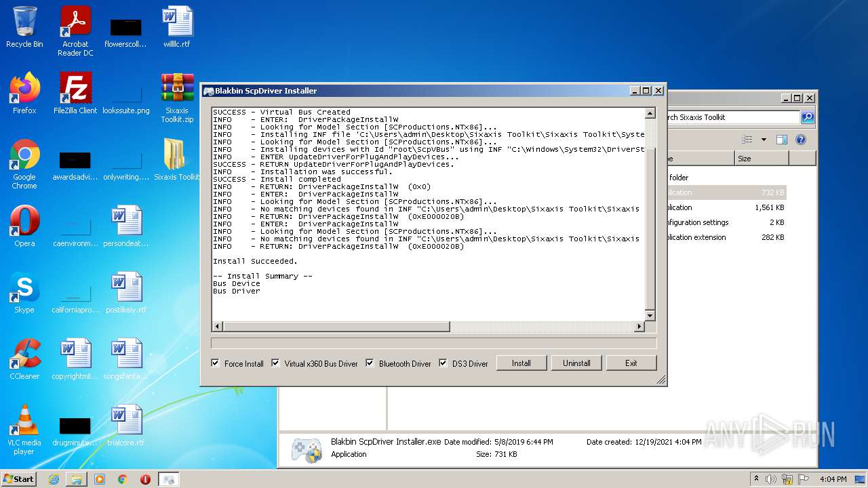Image resolution: width=868 pixels, height=488 pixels.
Task: Click log horizontal scrollbar right arrow
Action: coord(639,327)
